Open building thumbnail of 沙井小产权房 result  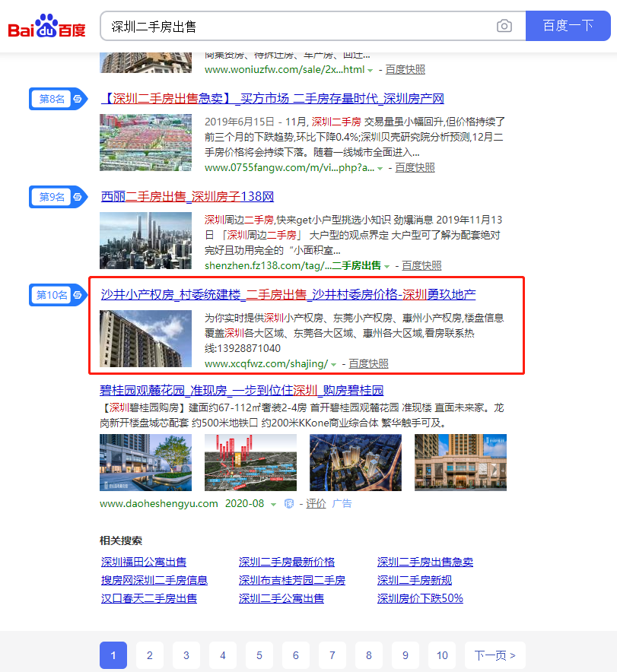tap(146, 338)
